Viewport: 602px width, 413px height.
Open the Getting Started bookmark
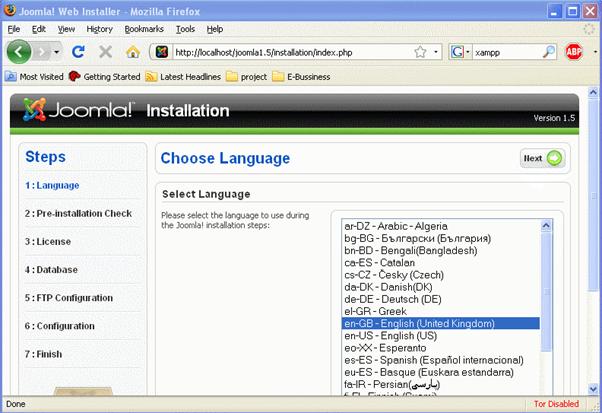[x=104, y=77]
